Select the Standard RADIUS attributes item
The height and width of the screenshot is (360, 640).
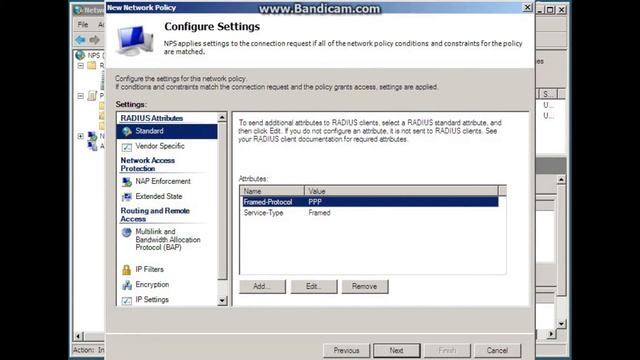click(x=167, y=131)
